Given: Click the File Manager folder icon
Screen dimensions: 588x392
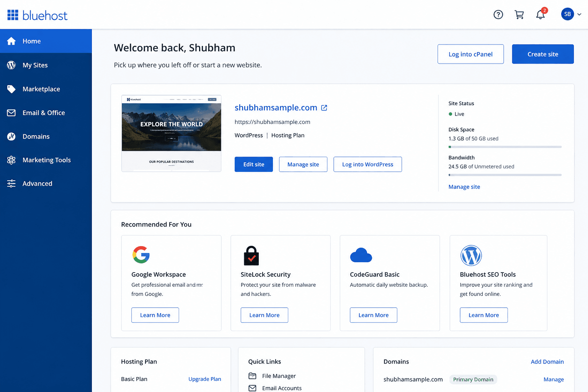Looking at the screenshot, I should tap(253, 376).
